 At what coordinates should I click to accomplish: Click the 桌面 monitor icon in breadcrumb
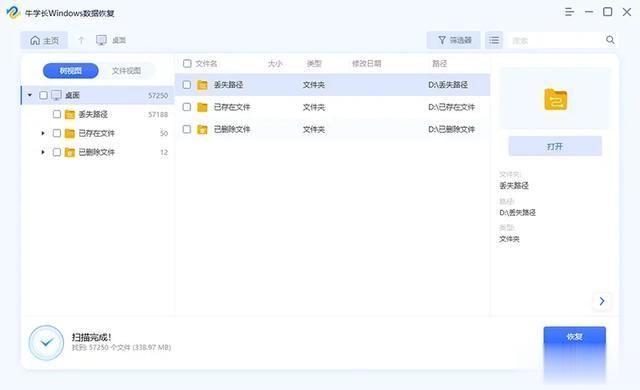101,40
